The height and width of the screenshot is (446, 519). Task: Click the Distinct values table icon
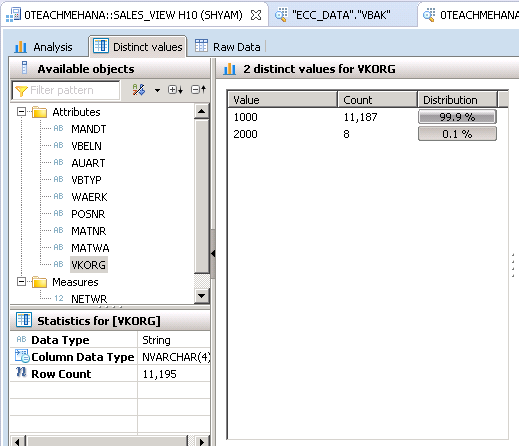tap(101, 46)
